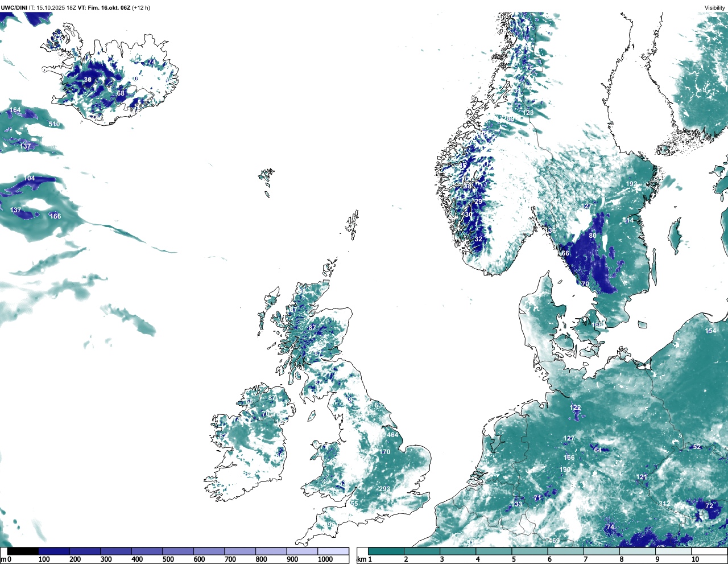The width and height of the screenshot is (728, 564).
Task: Click the 5–6 km legend swatch
Action: [530, 551]
